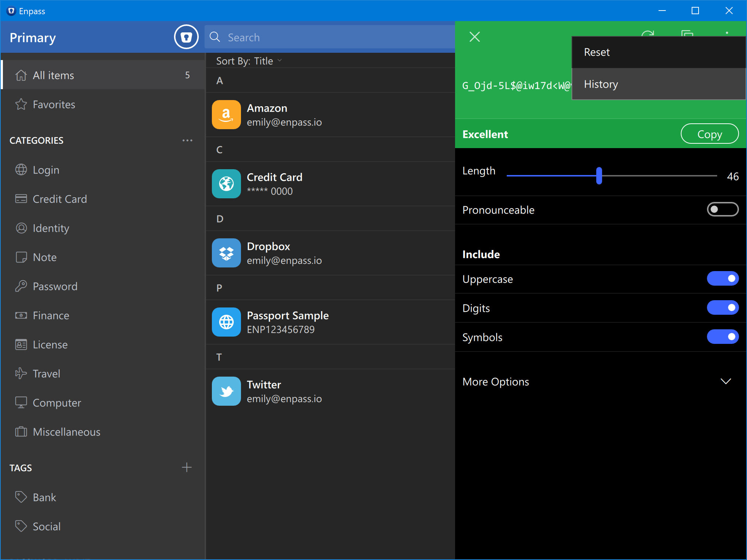This screenshot has width=747, height=560.
Task: Open the Dropbox item icon
Action: [226, 253]
